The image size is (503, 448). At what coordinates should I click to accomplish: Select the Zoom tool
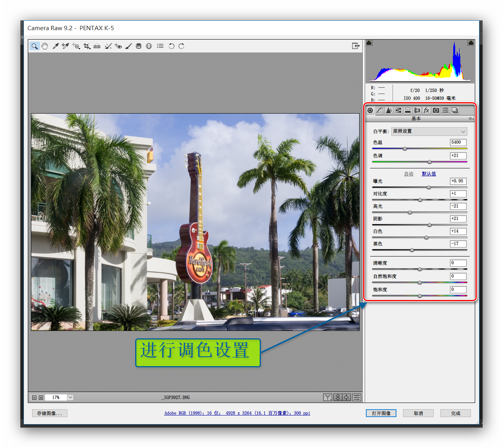point(34,46)
